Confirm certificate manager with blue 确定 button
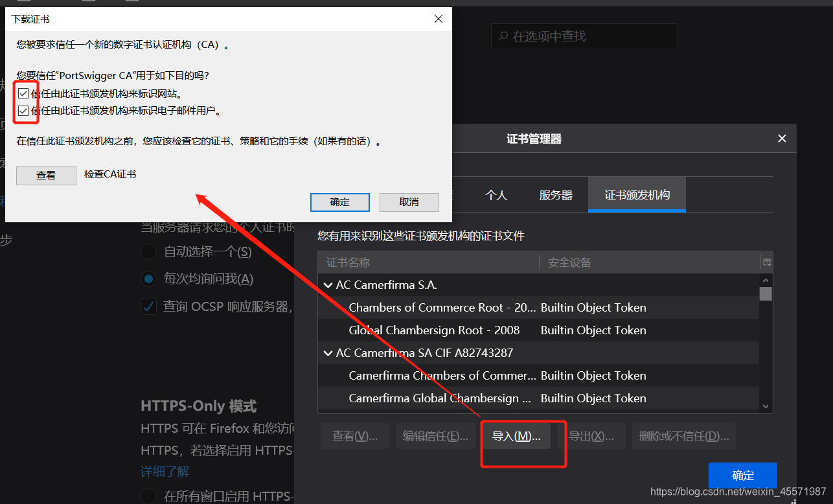 click(x=743, y=475)
